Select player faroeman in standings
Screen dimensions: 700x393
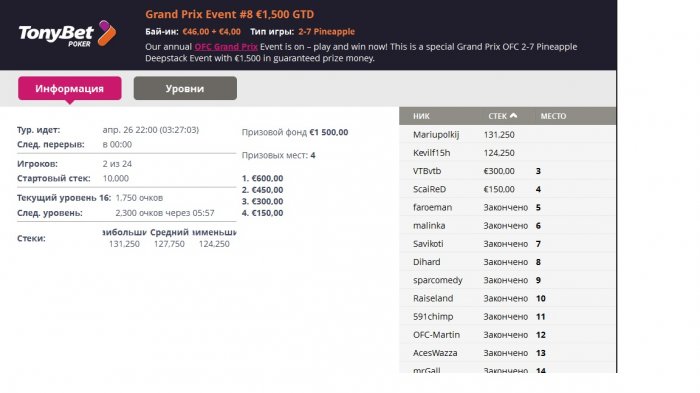tap(508, 207)
